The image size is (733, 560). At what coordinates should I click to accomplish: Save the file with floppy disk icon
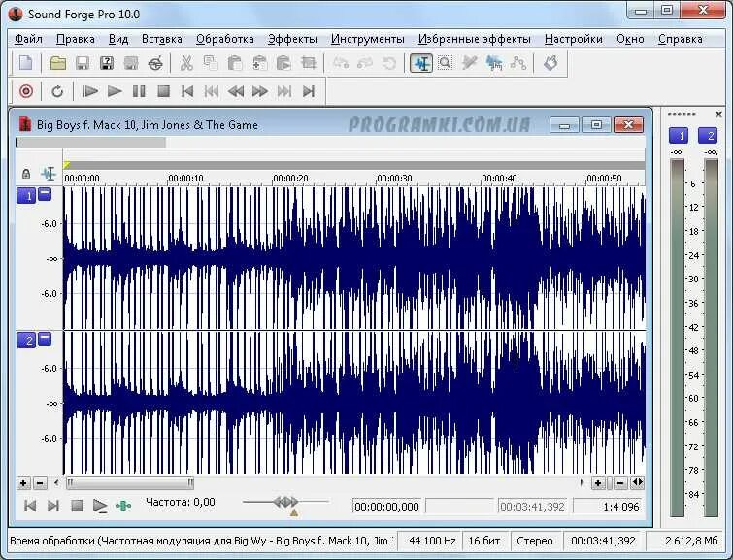[83, 63]
